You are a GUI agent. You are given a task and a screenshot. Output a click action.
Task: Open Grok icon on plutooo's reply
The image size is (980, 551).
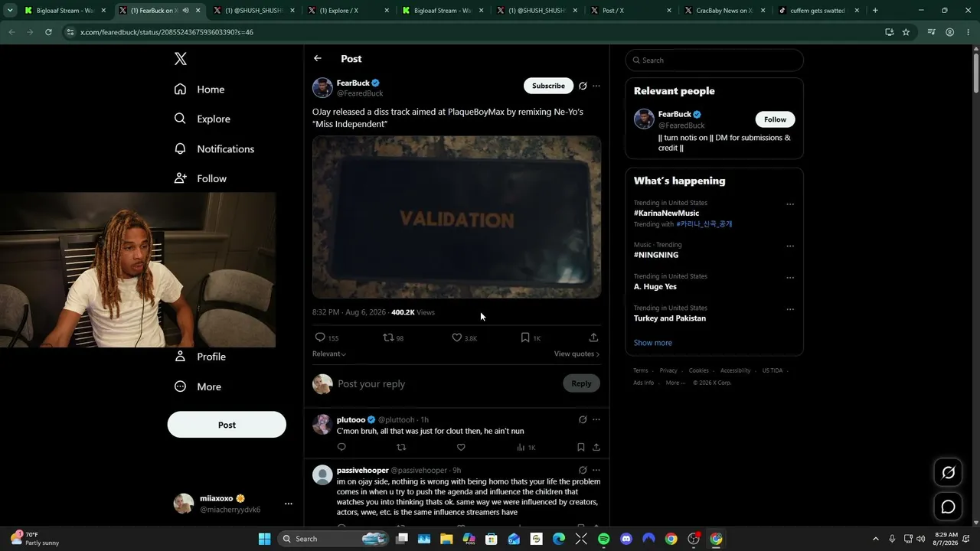click(583, 419)
